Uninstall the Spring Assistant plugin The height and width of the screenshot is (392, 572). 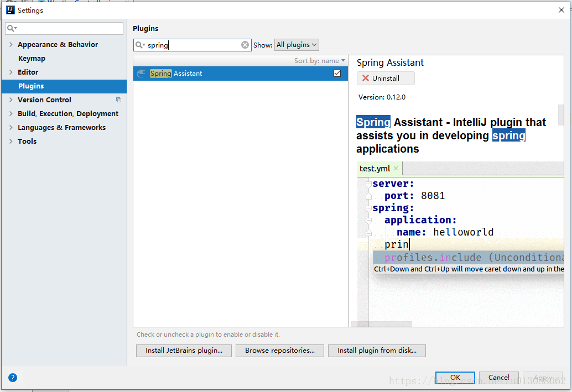pyautogui.click(x=385, y=79)
